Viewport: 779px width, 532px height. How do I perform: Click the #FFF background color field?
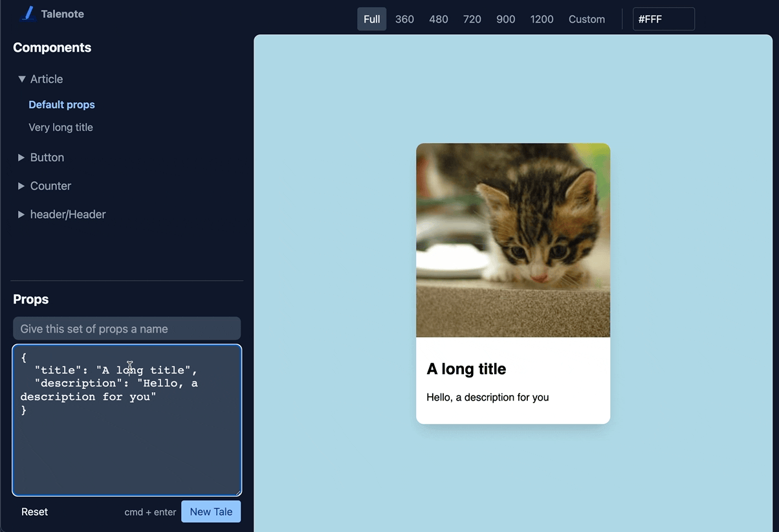coord(664,19)
